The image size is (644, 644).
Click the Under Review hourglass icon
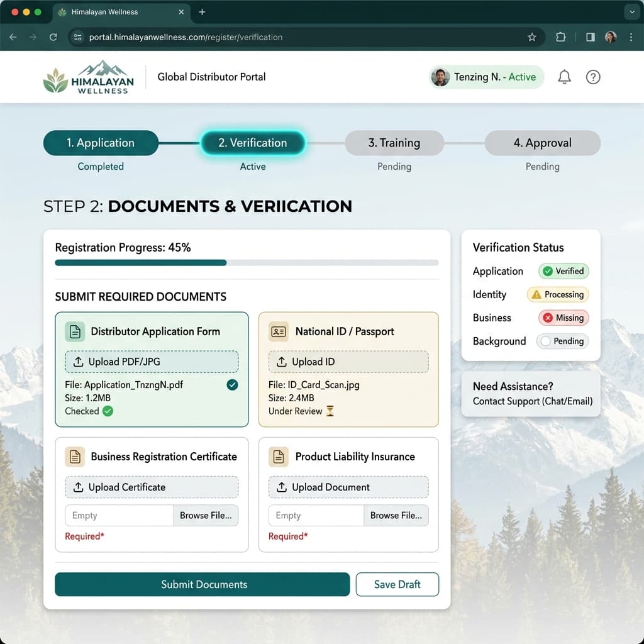330,411
